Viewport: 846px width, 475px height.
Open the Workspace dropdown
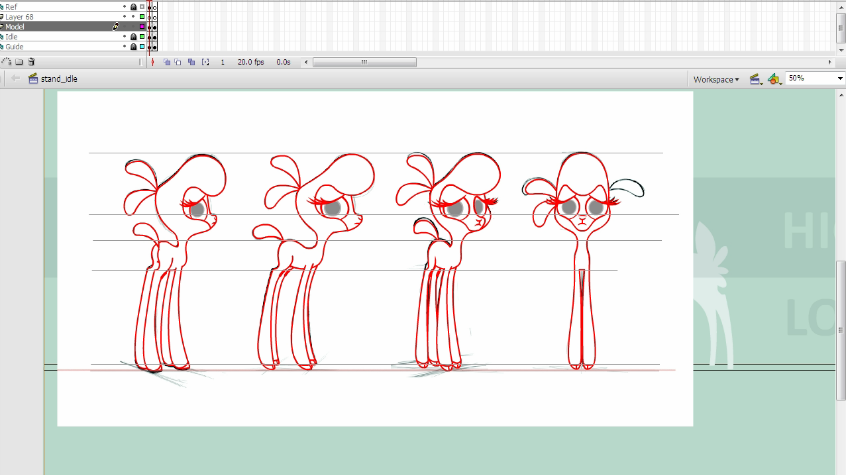[x=716, y=79]
